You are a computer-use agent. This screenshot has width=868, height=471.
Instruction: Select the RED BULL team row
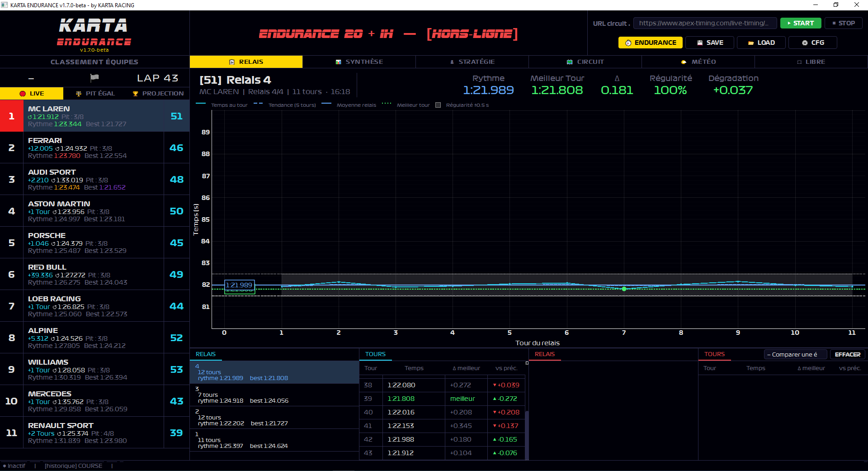94,274
